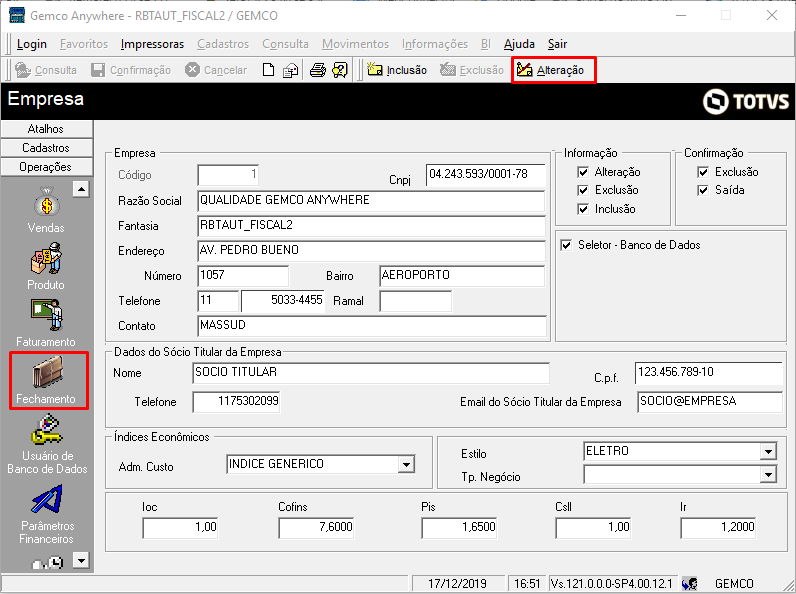Open the Informações menu
Screen dimensions: 796x594
click(x=435, y=44)
